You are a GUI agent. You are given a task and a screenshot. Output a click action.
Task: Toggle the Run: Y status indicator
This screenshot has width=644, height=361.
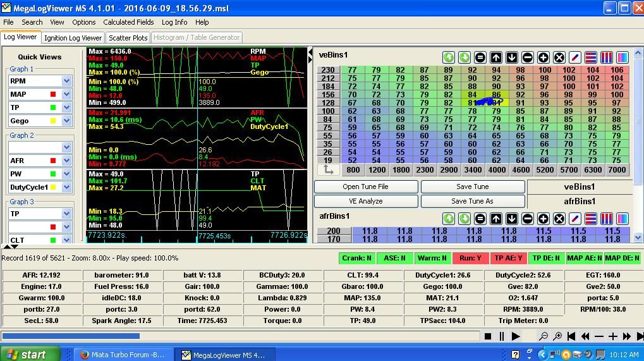click(x=471, y=258)
